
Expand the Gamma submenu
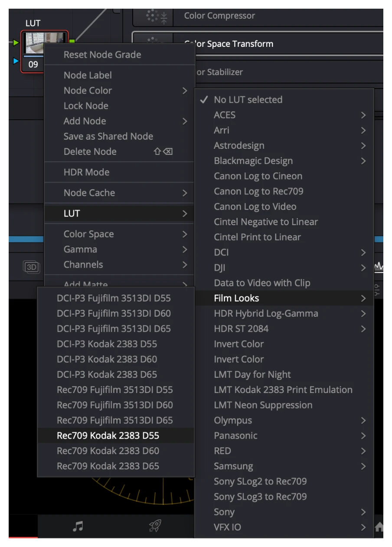pos(120,249)
